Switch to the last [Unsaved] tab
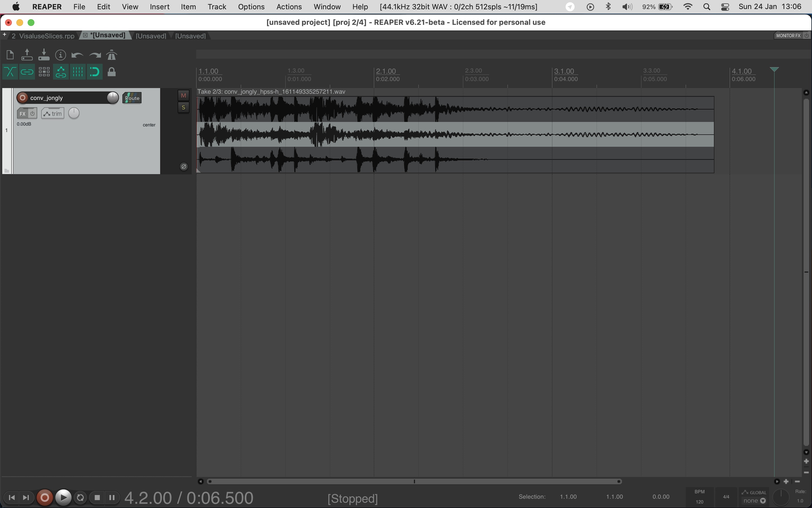This screenshot has width=812, height=508. point(190,36)
